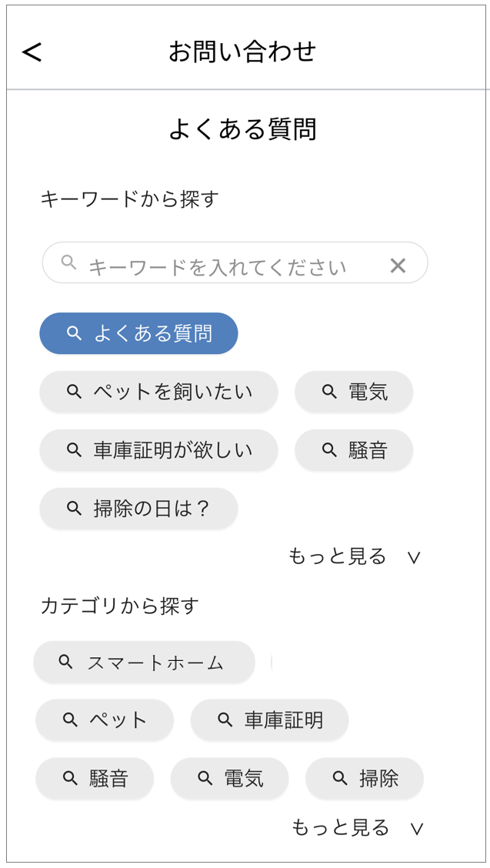
Task: Click the search icon on スマートホーム chip
Action: (x=66, y=662)
